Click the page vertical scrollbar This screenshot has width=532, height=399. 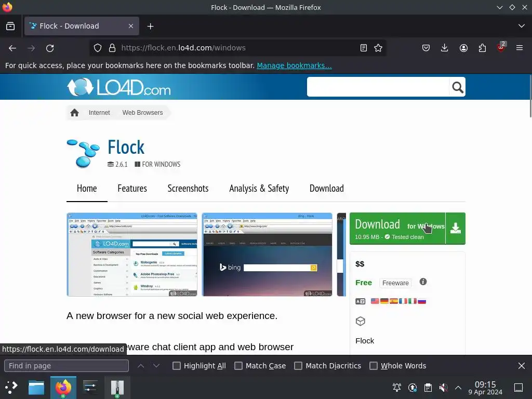(530, 96)
